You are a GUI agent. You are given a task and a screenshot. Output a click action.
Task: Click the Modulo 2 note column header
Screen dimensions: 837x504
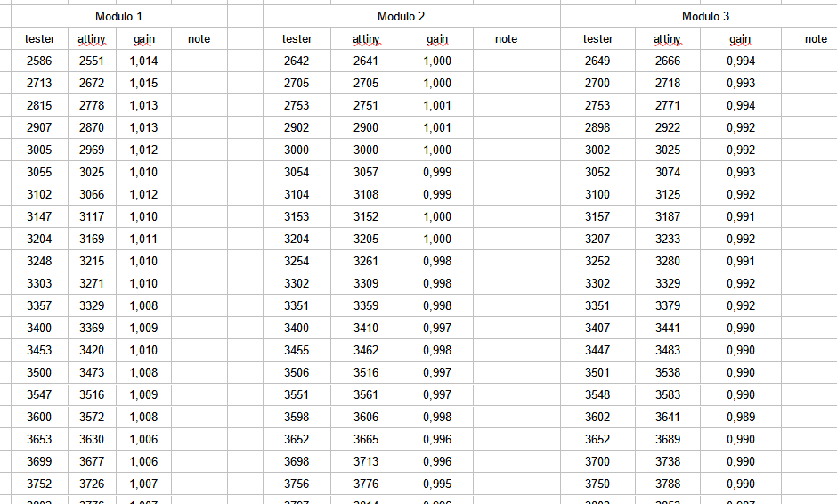(x=506, y=39)
